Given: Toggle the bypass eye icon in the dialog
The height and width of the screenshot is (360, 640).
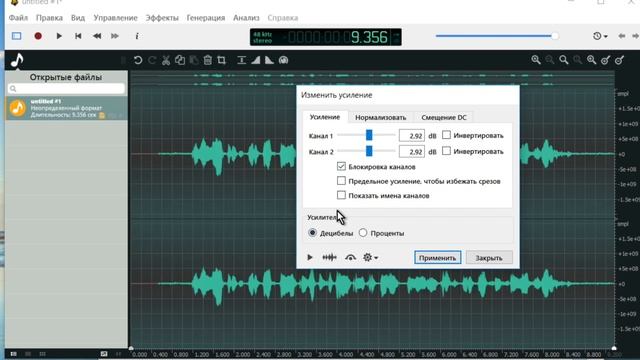Looking at the screenshot, I should click(x=350, y=257).
